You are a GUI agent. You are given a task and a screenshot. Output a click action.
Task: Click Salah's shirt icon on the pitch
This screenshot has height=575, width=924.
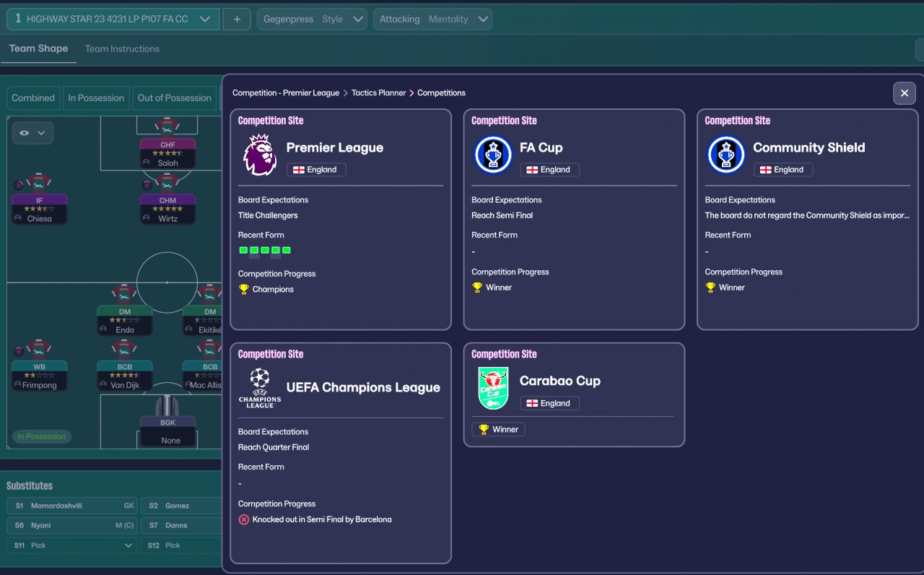click(167, 128)
